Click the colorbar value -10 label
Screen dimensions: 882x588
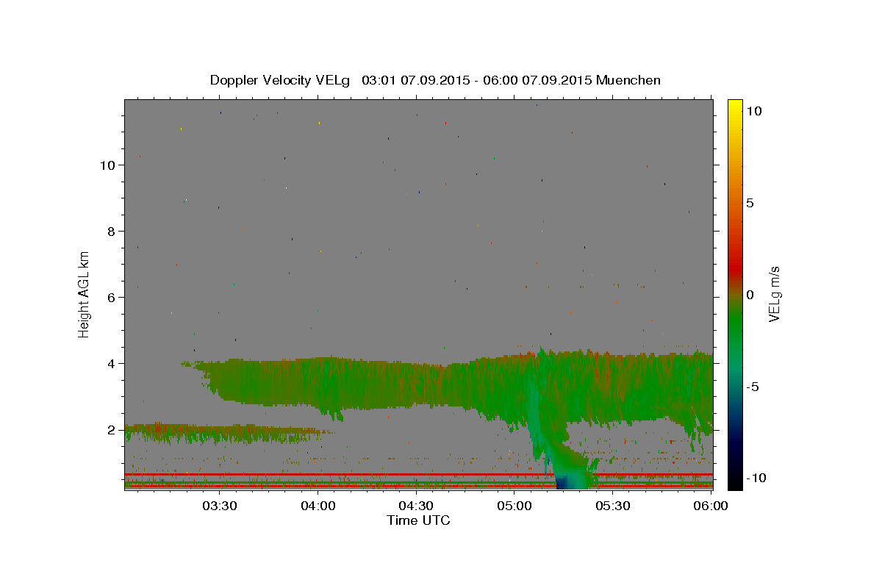click(755, 478)
